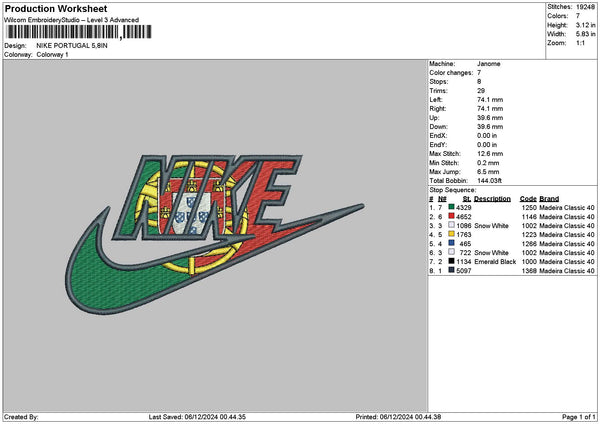
Task: Select the Snow White description in row 3
Action: pyautogui.click(x=491, y=226)
